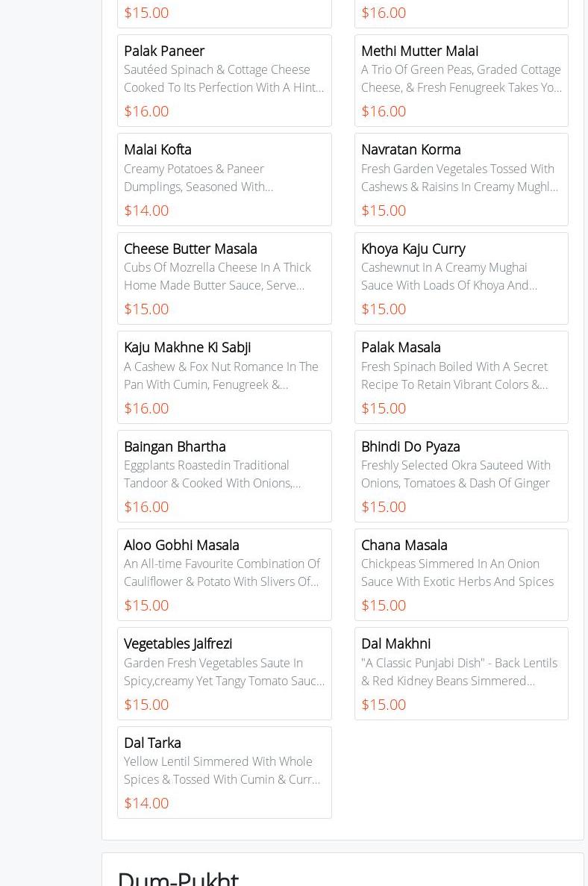Click the Dal Tarka $14.00 price
Image resolution: width=588 pixels, height=886 pixels.
point(146,803)
